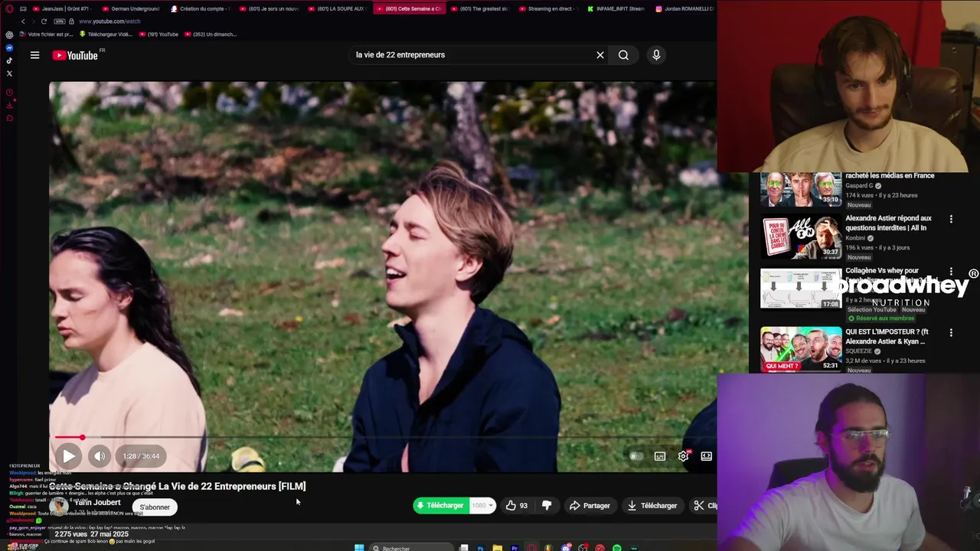
Task: Subscribe with the S'abonner button
Action: click(x=155, y=507)
